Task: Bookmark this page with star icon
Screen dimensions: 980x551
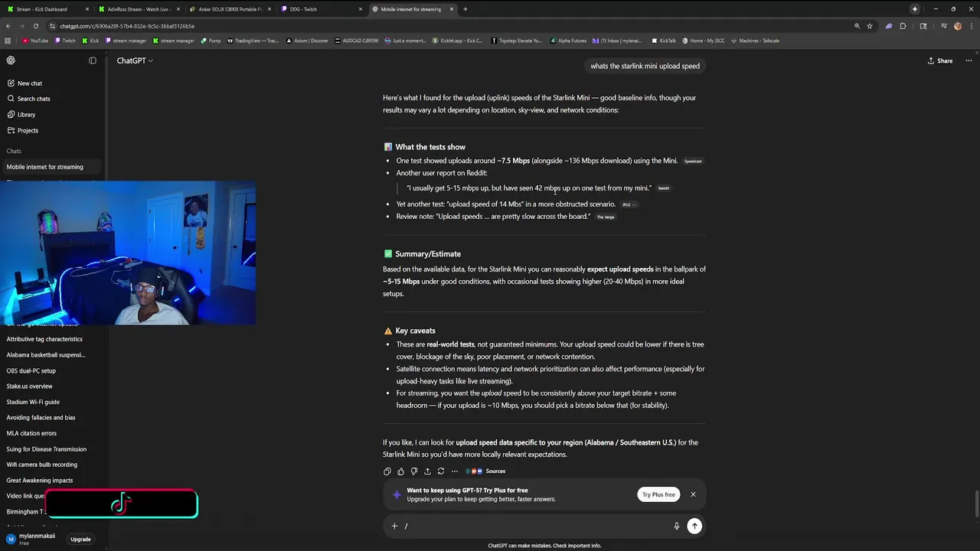Action: click(870, 26)
